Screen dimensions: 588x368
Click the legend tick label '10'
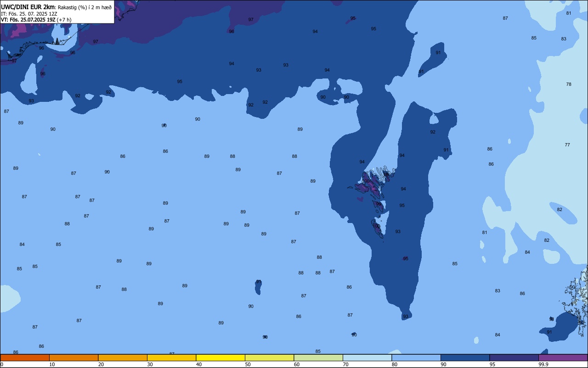(x=52, y=364)
